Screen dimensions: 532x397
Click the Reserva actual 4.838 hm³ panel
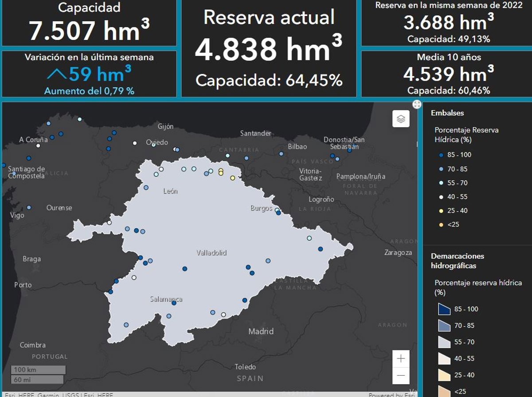(x=269, y=49)
